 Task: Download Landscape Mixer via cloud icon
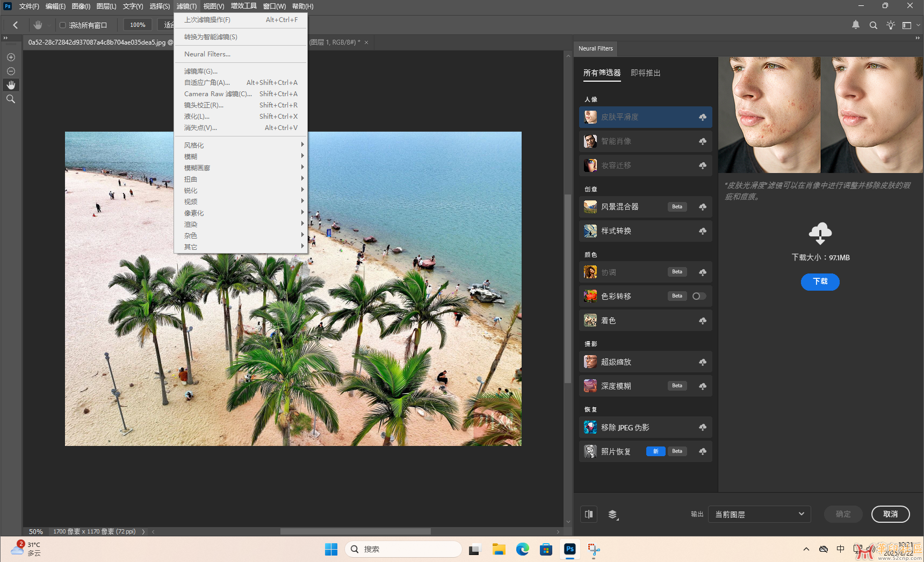(703, 207)
